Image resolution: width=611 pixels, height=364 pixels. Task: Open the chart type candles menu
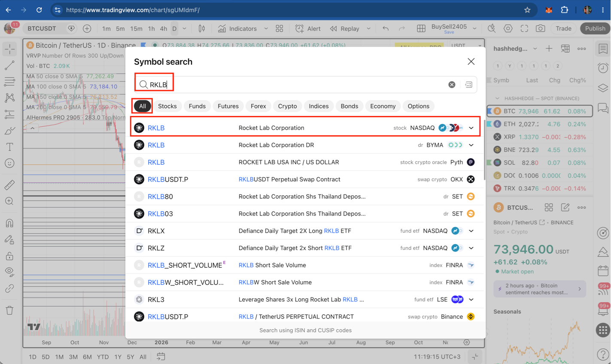coord(202,29)
